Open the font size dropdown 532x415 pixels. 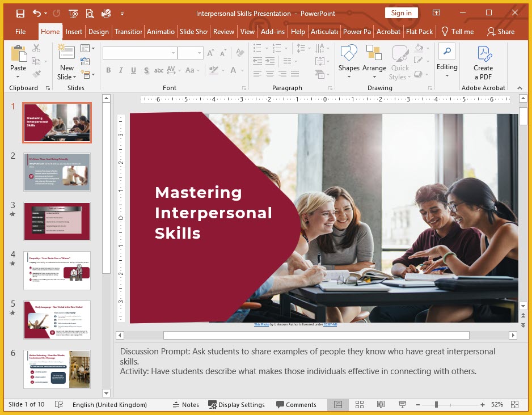tap(200, 53)
